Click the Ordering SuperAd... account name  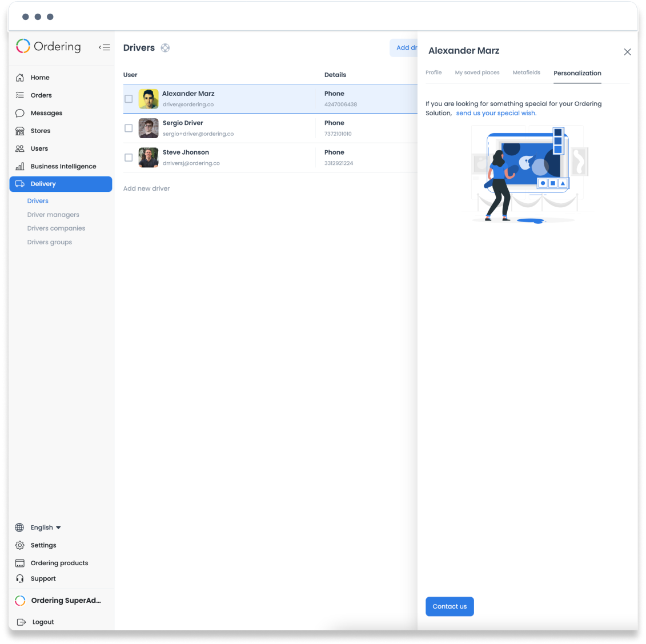tap(66, 601)
